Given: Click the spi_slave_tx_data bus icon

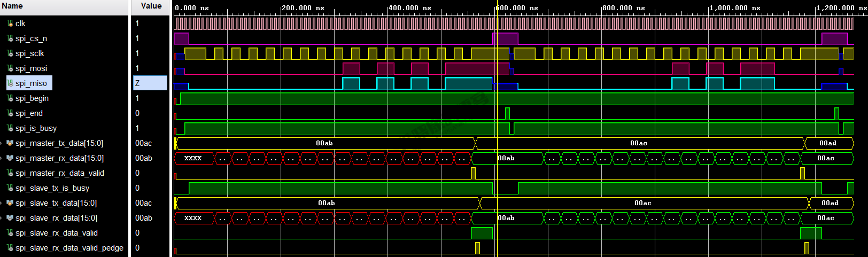Looking at the screenshot, I should coord(10,203).
